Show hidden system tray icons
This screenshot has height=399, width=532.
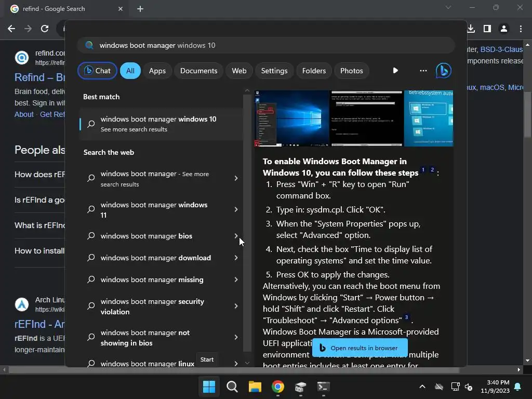(x=422, y=387)
